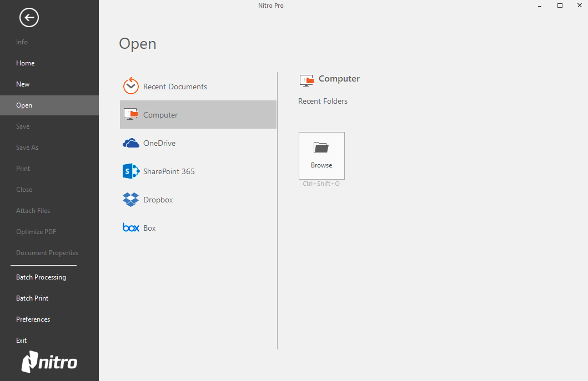Click the Browse folder icon
This screenshot has width=588, height=381.
click(x=321, y=148)
